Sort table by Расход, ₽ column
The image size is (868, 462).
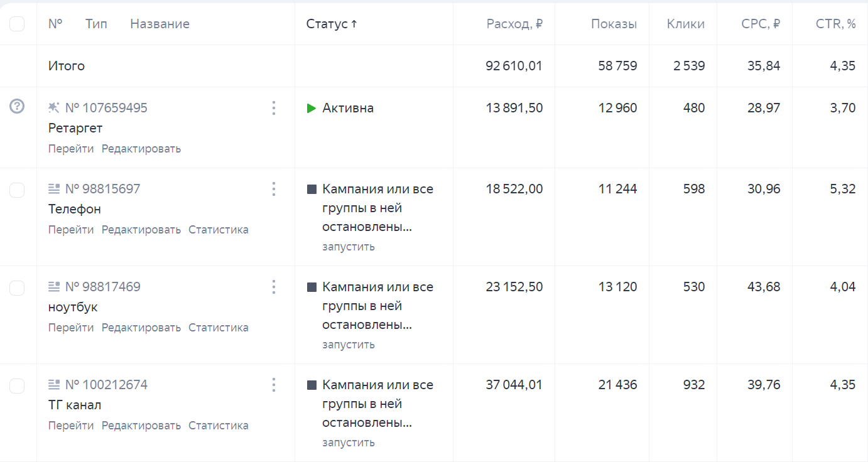514,24
